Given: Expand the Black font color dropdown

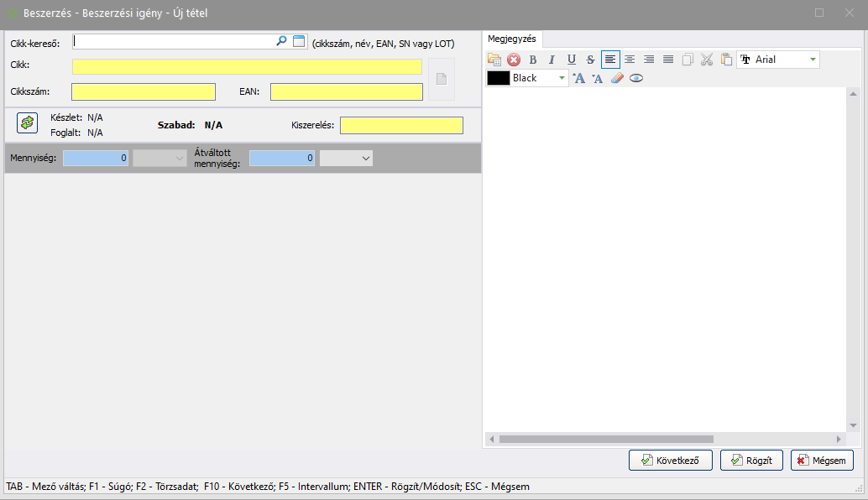Looking at the screenshot, I should (x=562, y=78).
